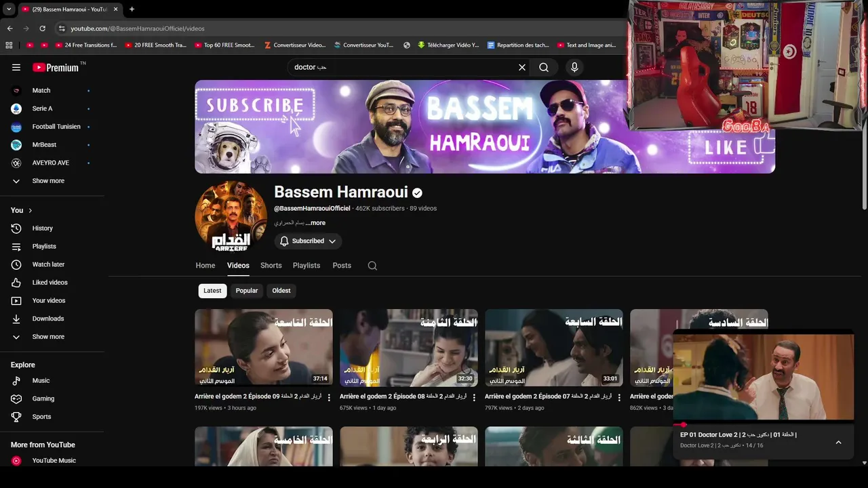
Task: Switch to the Home channel tab
Action: (205, 266)
